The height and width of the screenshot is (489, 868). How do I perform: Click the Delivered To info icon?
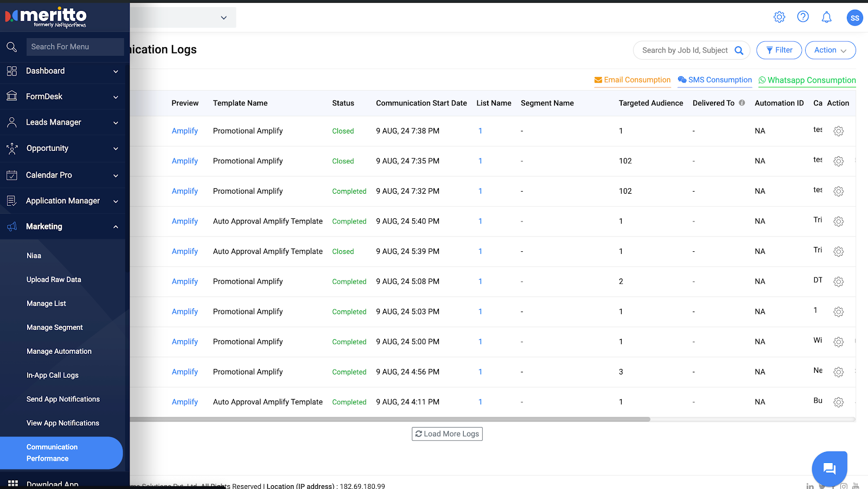click(742, 103)
